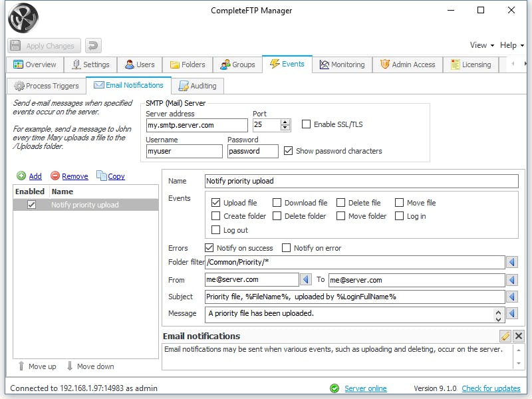
Task: Open the Auditing sub-tab
Action: click(x=198, y=86)
